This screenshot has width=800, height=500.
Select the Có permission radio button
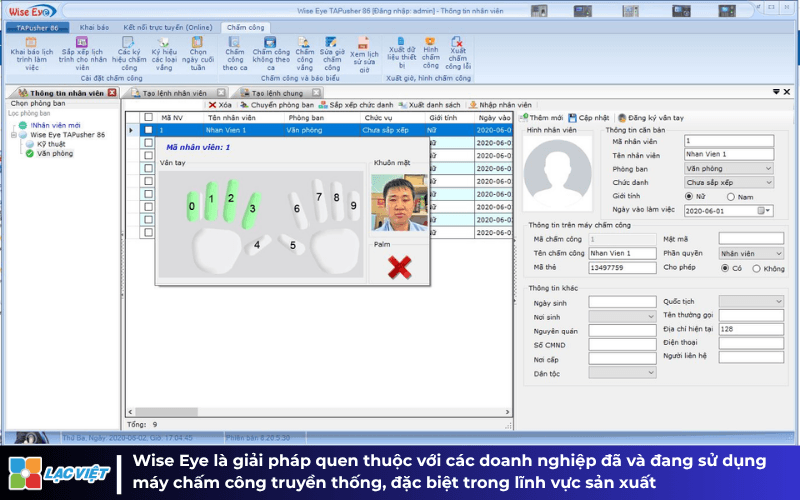pos(724,268)
